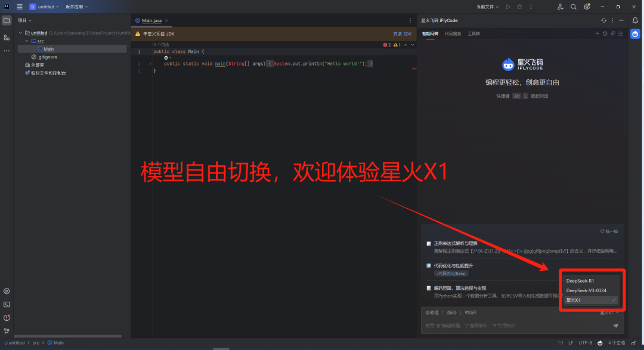
Task: Open the Notifications bell
Action: pyautogui.click(x=635, y=20)
